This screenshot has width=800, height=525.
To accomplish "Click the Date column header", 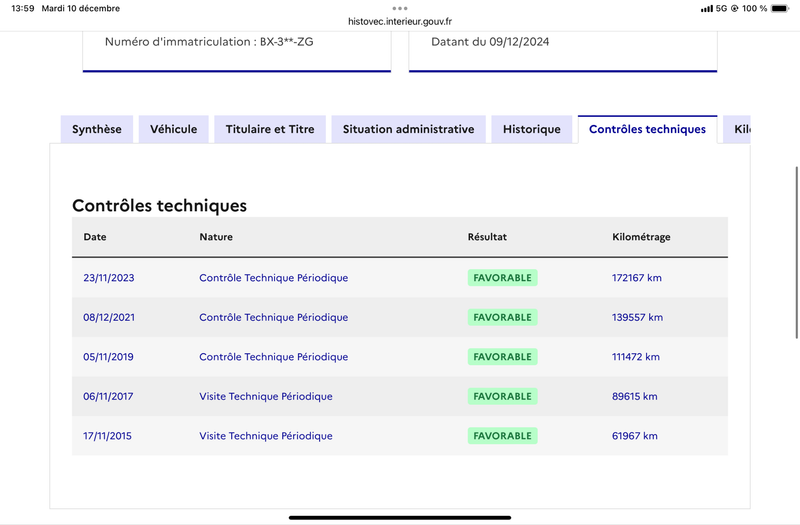I will click(x=95, y=237).
